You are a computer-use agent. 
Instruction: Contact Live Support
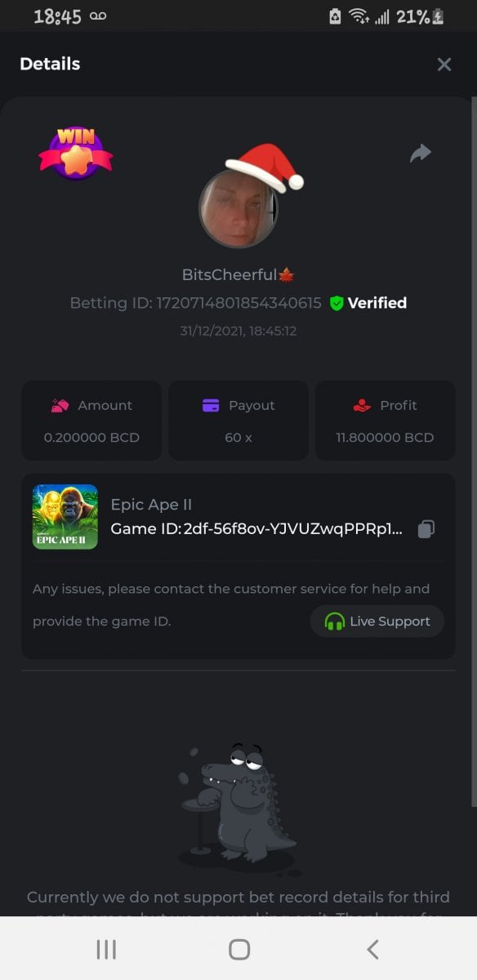coord(377,621)
